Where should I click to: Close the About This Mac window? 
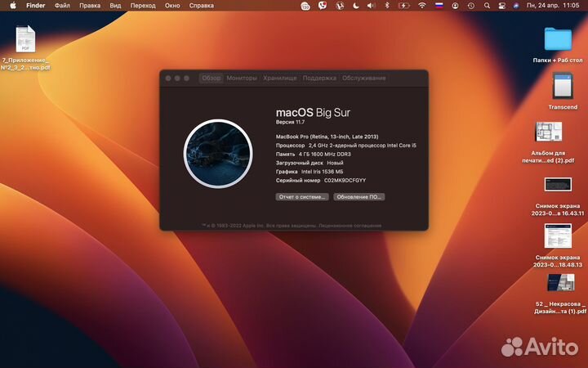coord(168,79)
